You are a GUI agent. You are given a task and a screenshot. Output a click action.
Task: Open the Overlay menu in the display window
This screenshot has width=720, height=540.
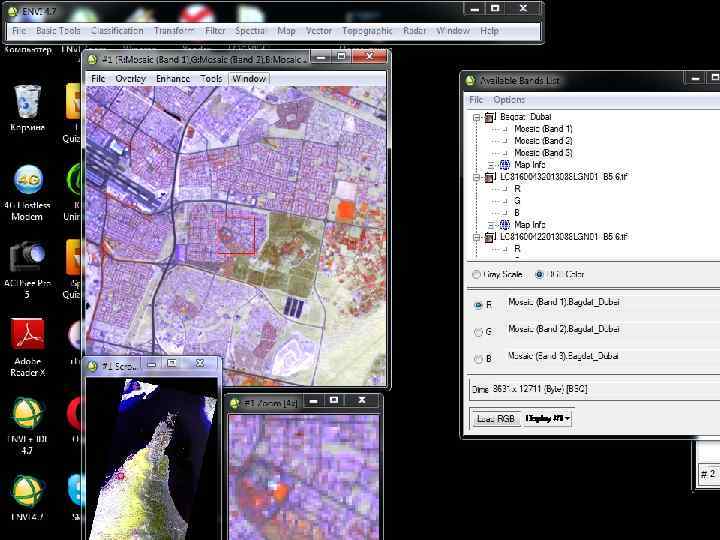[130, 79]
